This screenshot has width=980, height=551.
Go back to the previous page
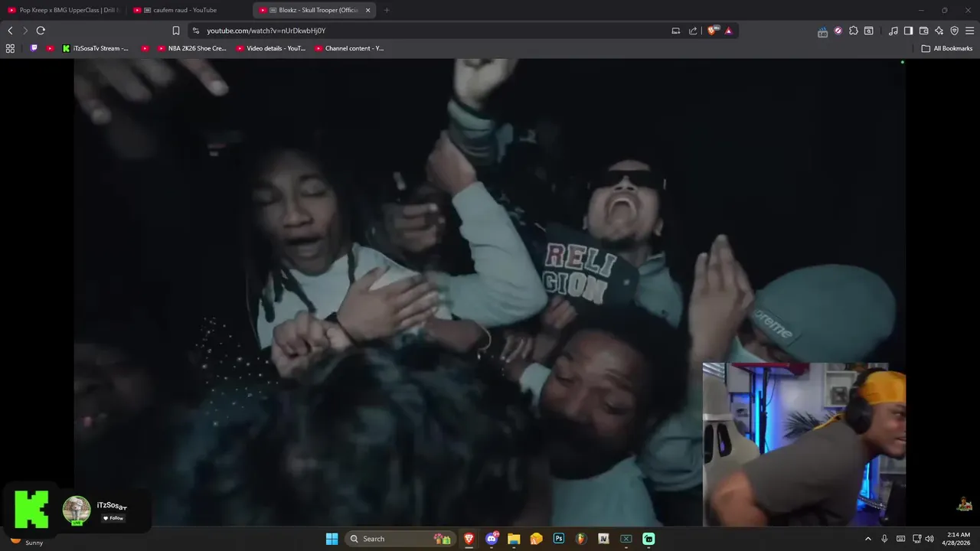tap(10, 31)
